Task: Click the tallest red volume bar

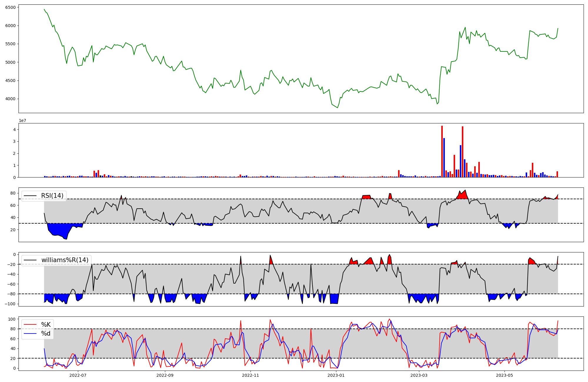Action: (x=442, y=151)
